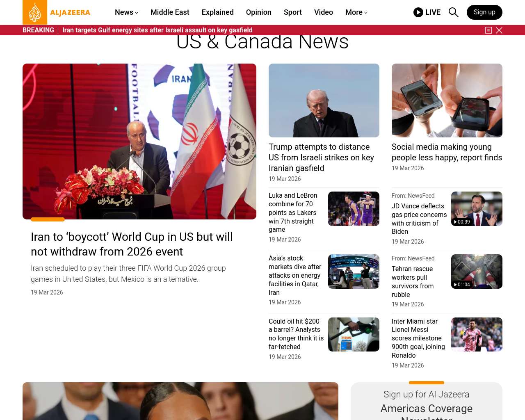
Task: Click the gas pump oil article image
Action: [353, 334]
